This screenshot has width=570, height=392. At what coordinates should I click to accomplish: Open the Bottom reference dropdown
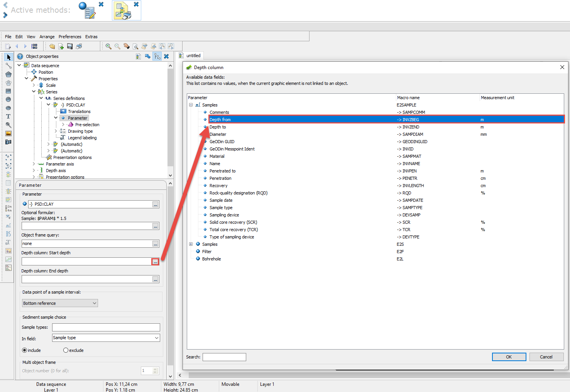pyautogui.click(x=60, y=303)
